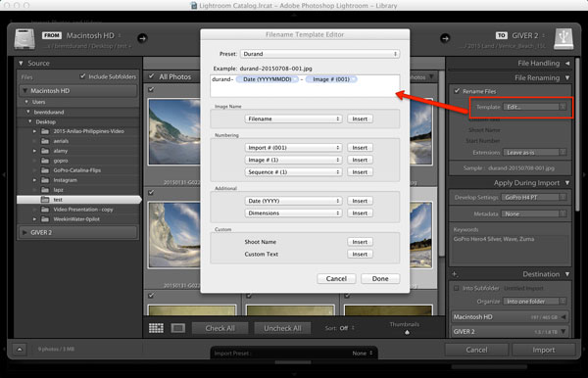Open the Import # (001) dropdown
588x378 pixels.
click(293, 148)
